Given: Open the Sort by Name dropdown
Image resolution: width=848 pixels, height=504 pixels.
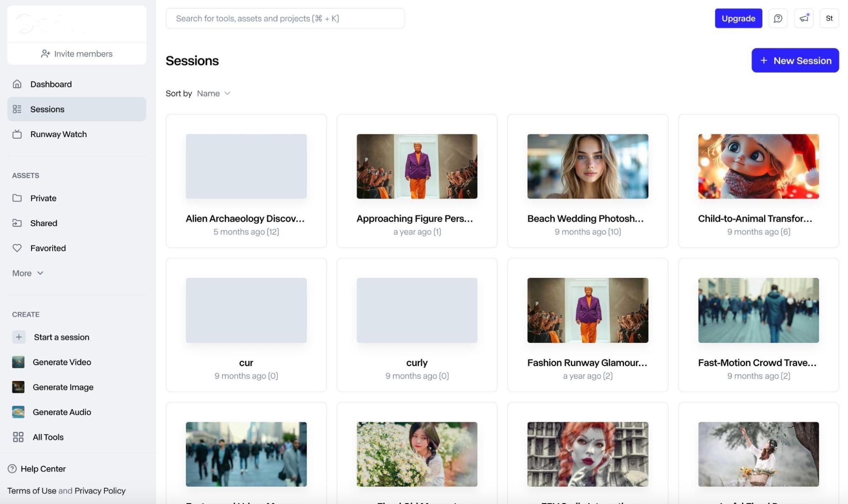Looking at the screenshot, I should (214, 93).
